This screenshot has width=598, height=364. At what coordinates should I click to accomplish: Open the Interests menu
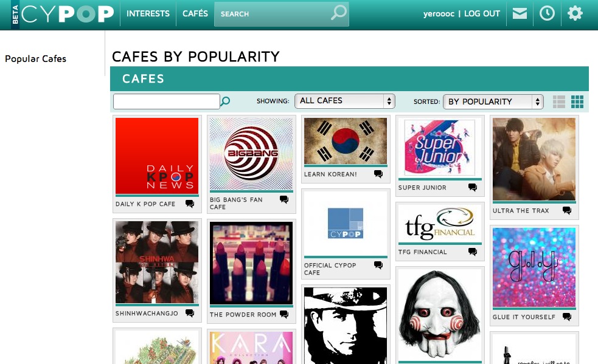pyautogui.click(x=148, y=14)
